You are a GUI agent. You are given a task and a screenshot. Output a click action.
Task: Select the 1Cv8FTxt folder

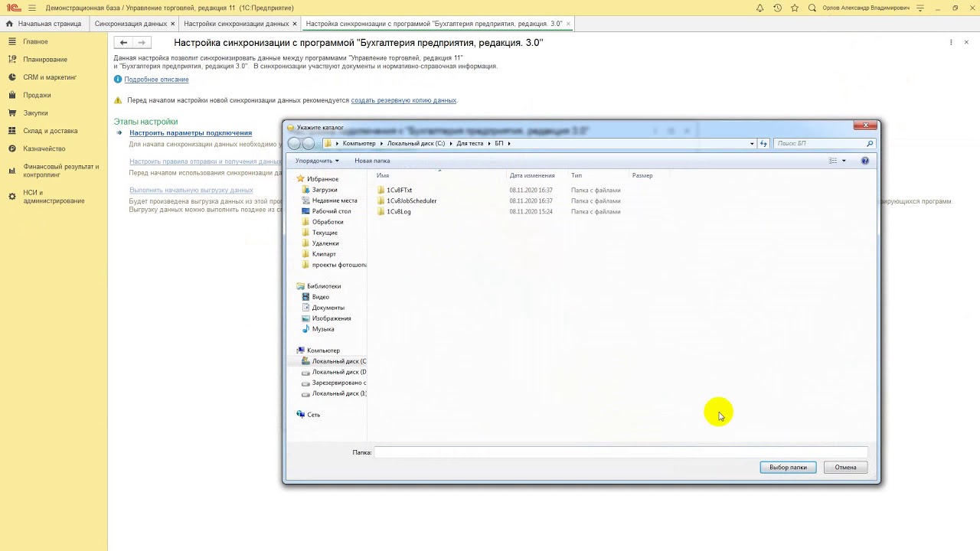395,190
